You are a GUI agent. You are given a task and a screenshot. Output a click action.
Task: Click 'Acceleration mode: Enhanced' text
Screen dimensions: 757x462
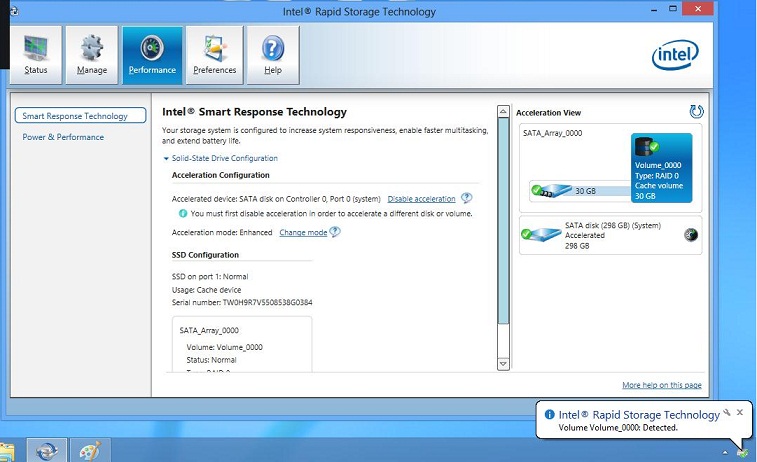pos(222,233)
